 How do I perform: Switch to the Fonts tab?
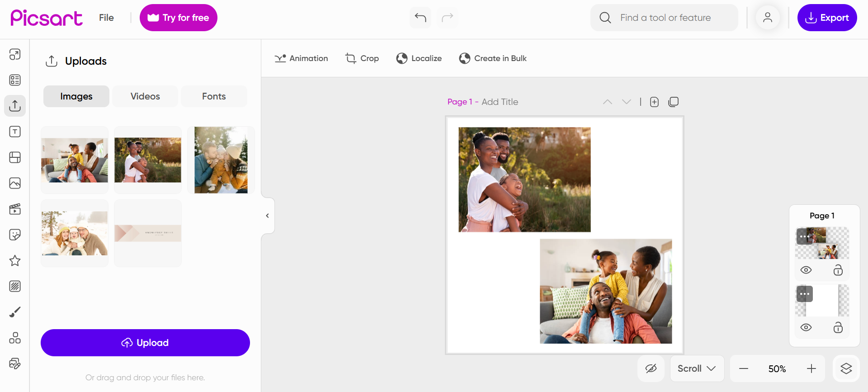tap(214, 96)
